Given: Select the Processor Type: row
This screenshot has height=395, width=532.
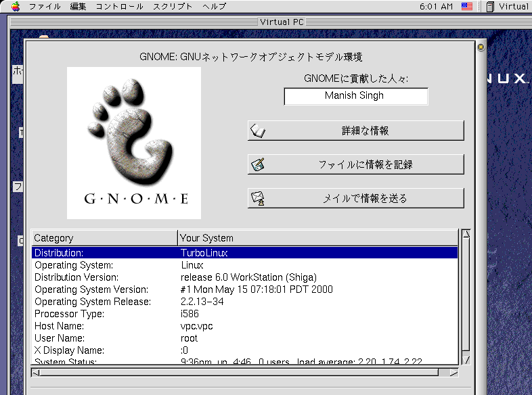Looking at the screenshot, I should [244, 314].
